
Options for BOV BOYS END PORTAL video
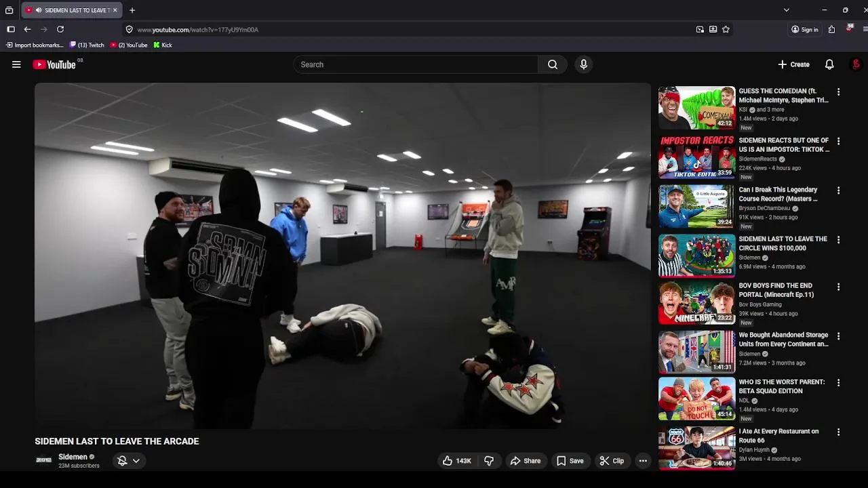coord(838,287)
